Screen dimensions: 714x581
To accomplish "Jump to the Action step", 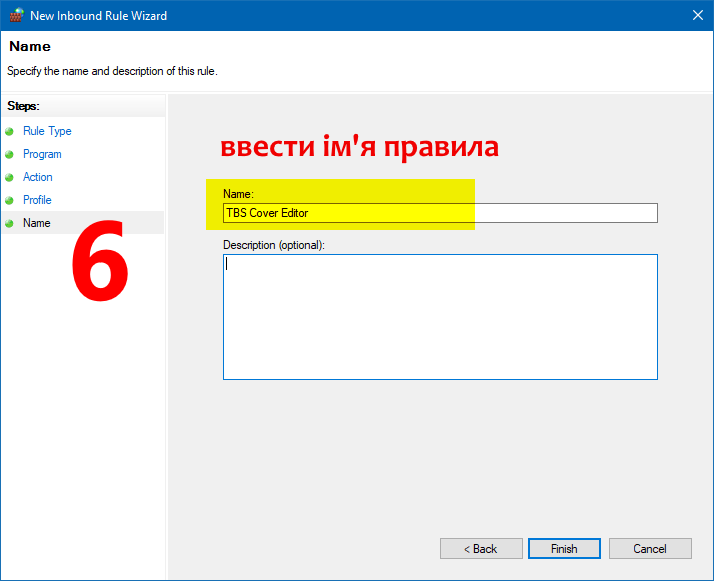I will (x=37, y=177).
